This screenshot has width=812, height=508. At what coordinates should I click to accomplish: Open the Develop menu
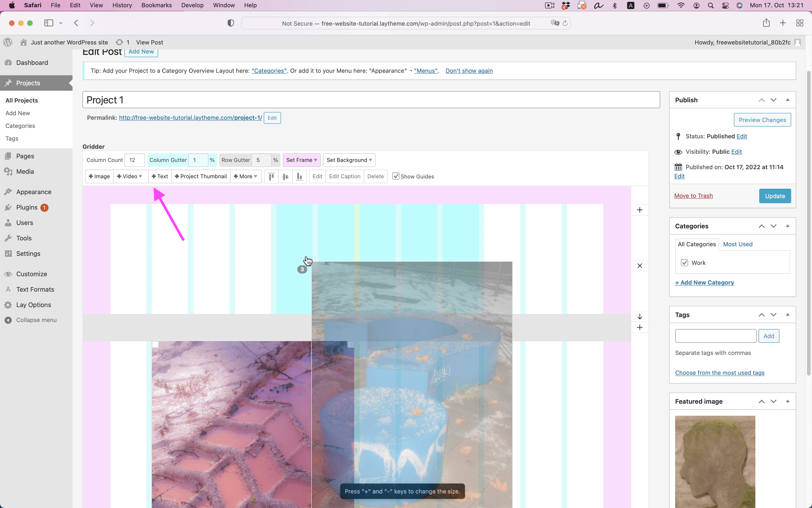tap(192, 5)
